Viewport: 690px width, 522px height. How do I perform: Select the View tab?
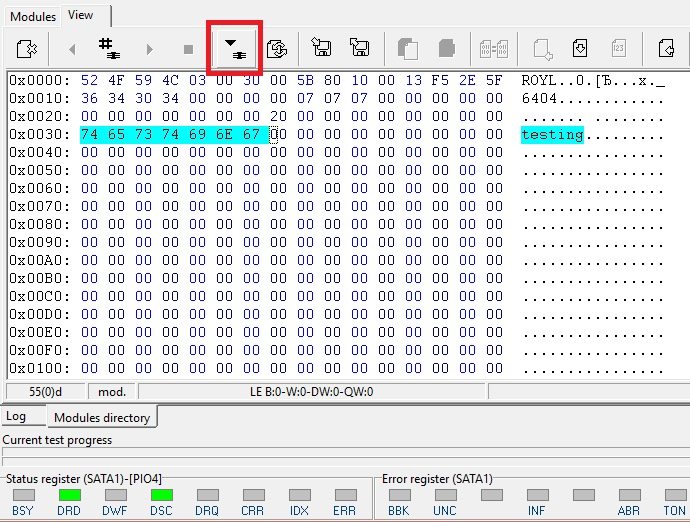[81, 15]
